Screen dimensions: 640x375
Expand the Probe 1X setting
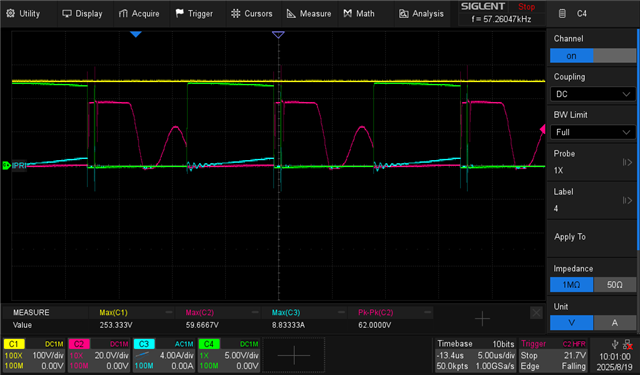tap(593, 162)
